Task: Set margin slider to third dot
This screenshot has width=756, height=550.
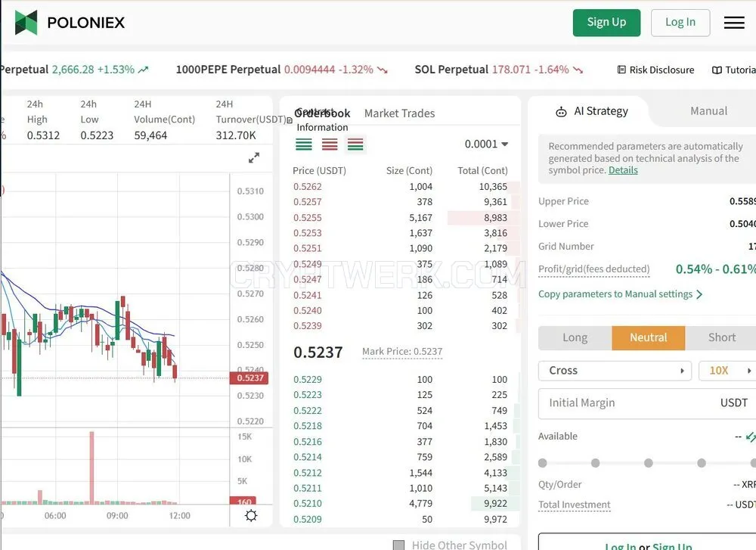Action: click(x=649, y=463)
